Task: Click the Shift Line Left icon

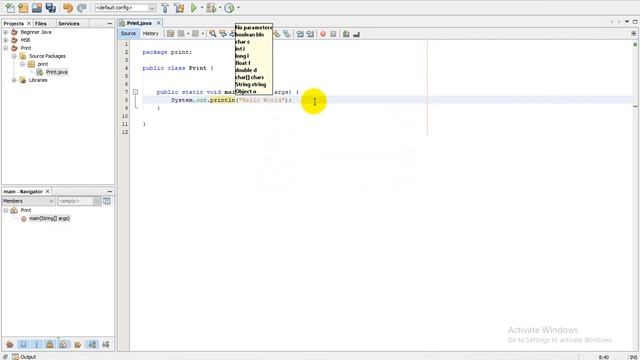Action: 300,34
